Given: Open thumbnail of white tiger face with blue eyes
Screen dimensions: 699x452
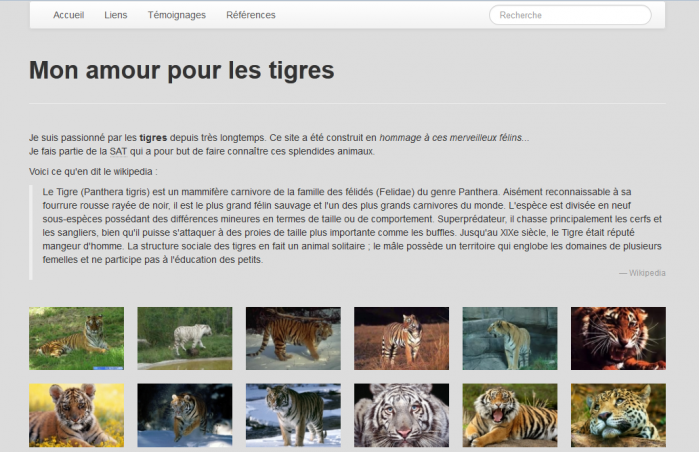Looking at the screenshot, I should [x=402, y=415].
